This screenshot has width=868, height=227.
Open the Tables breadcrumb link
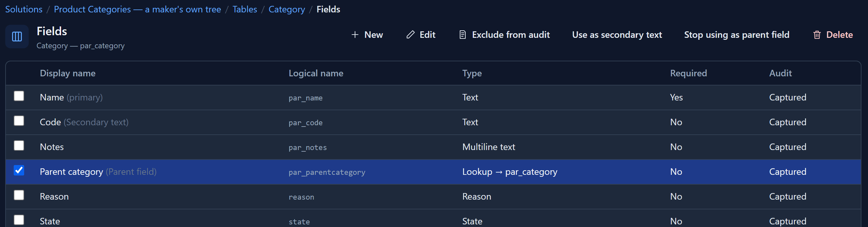pos(245,9)
